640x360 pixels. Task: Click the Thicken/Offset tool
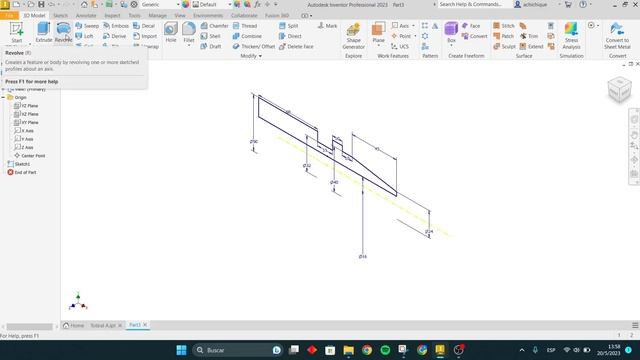pos(253,47)
